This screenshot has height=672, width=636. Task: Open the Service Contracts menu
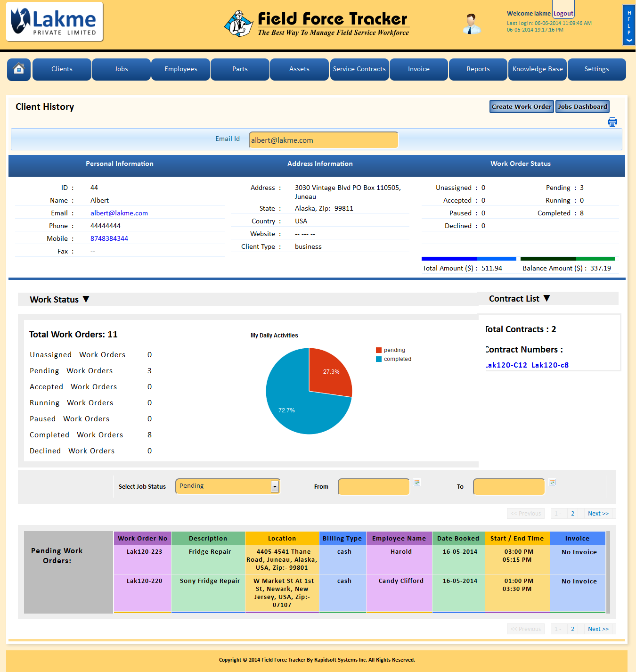(359, 69)
